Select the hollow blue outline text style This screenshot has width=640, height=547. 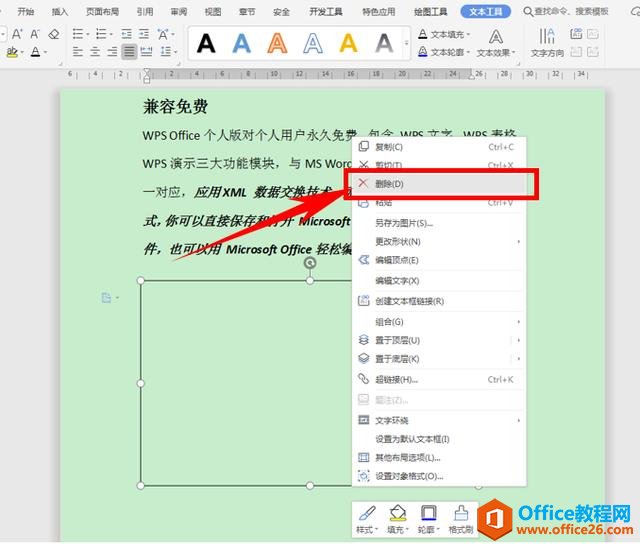pyautogui.click(x=313, y=44)
